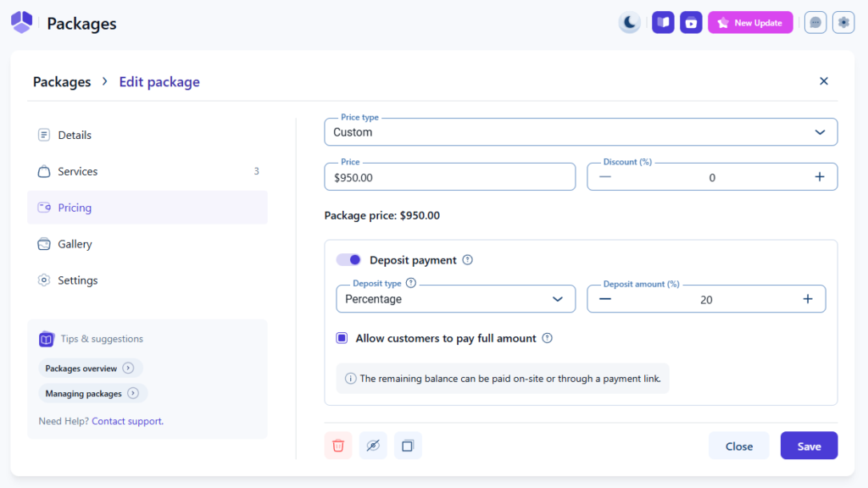
Task: Open the documentation book icon in header
Action: (663, 23)
